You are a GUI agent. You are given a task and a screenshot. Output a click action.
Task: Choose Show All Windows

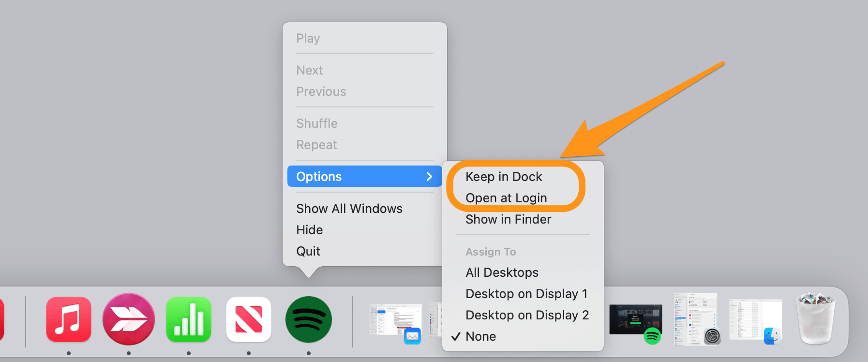pos(349,209)
